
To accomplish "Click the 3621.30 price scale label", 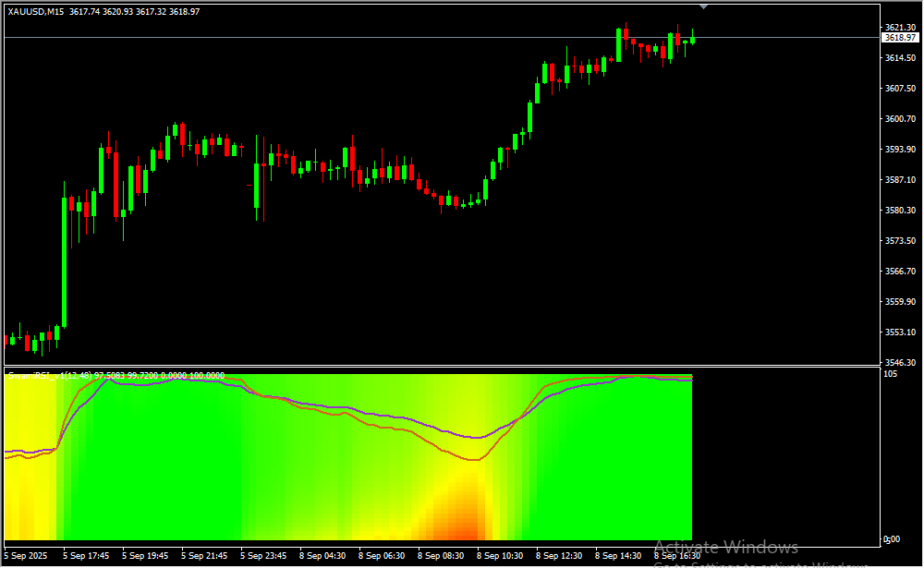I will (899, 28).
